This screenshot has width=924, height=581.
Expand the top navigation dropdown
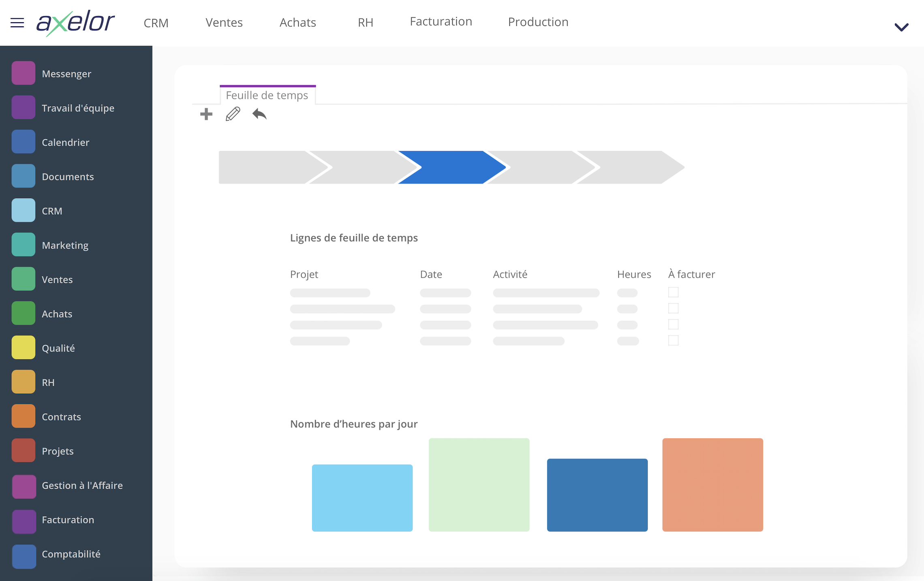point(901,28)
